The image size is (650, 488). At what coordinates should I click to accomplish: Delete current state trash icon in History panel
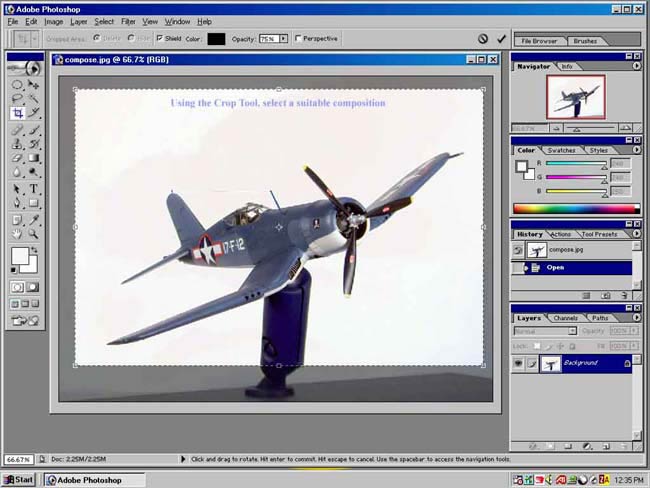(624, 296)
